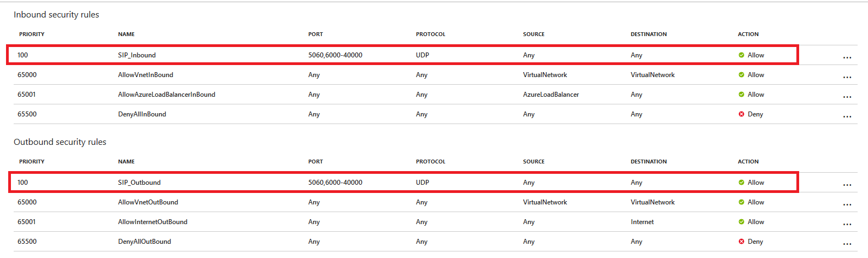The width and height of the screenshot is (868, 258).
Task: Open the ellipsis menu for AllowVnetInBound rule
Action: [x=847, y=77]
